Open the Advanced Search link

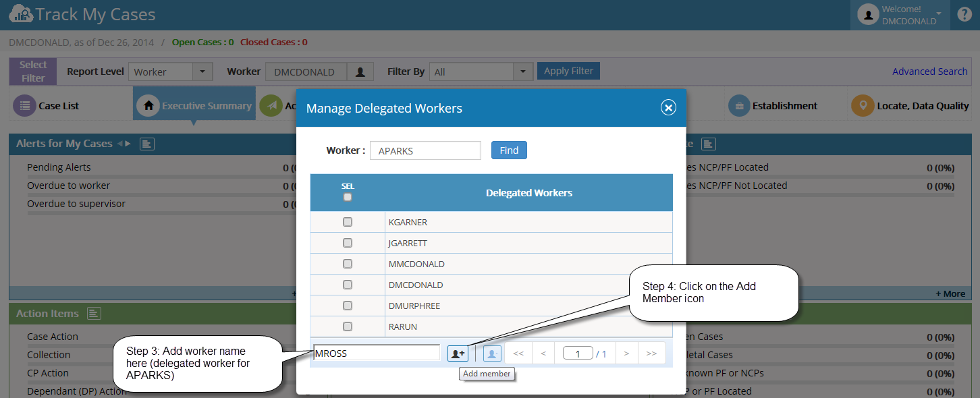click(x=929, y=72)
